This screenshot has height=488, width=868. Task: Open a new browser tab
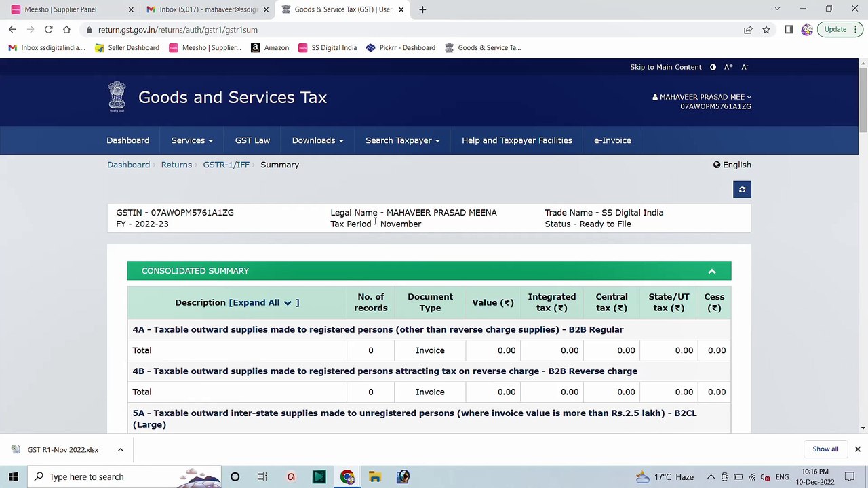[422, 9]
